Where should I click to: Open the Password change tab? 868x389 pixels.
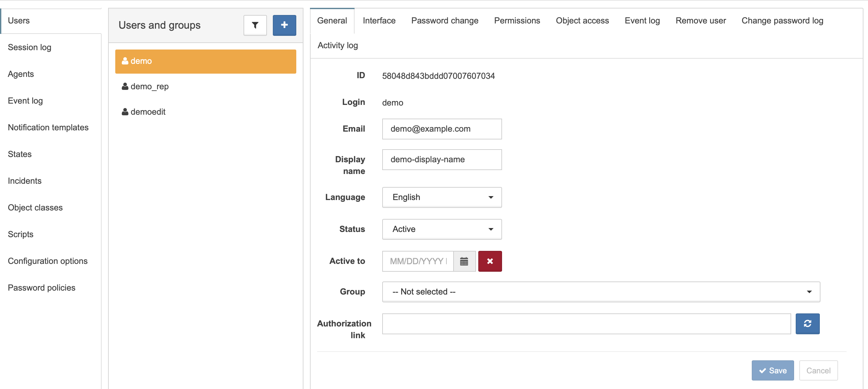445,21
